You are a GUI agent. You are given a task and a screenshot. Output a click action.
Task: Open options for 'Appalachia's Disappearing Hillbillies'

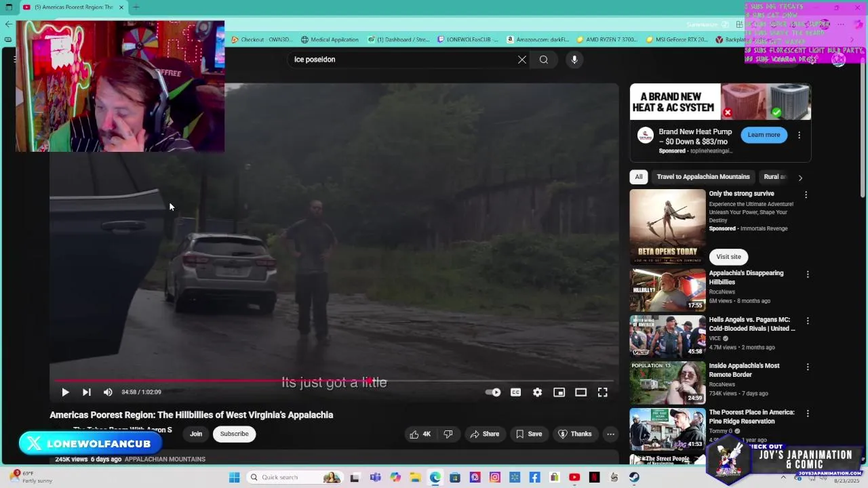807,274
